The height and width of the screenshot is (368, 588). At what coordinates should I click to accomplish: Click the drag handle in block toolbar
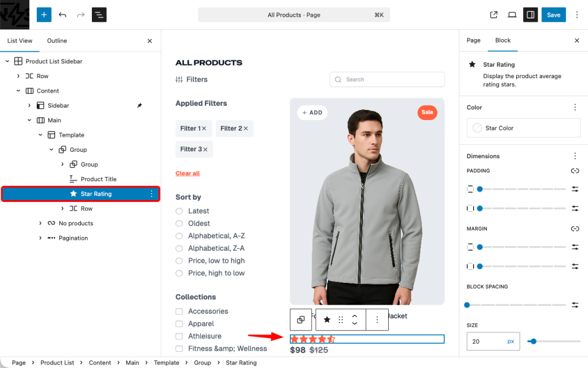click(x=341, y=320)
